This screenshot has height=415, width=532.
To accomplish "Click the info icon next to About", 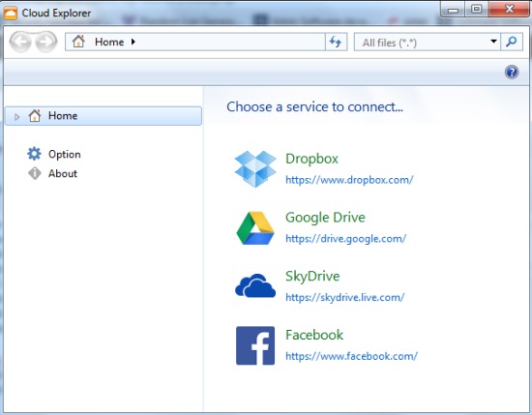I will pos(34,173).
